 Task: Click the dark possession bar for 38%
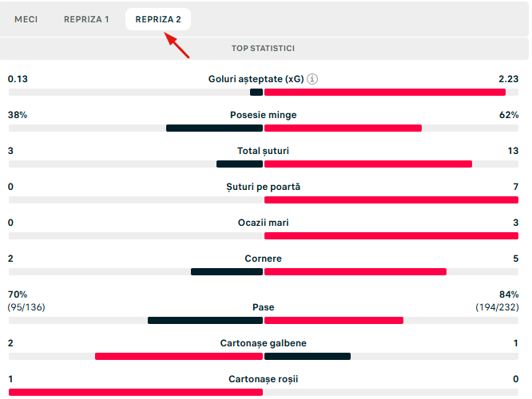click(x=214, y=128)
